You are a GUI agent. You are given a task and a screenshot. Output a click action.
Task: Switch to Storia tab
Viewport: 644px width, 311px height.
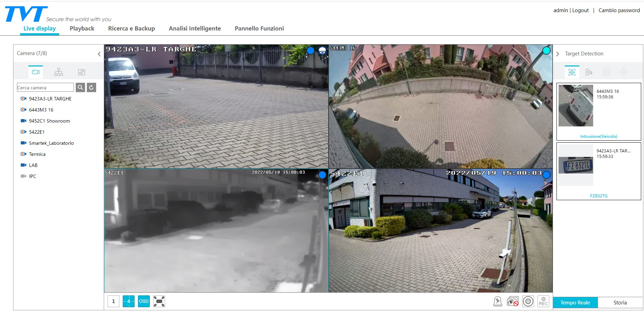[620, 303]
